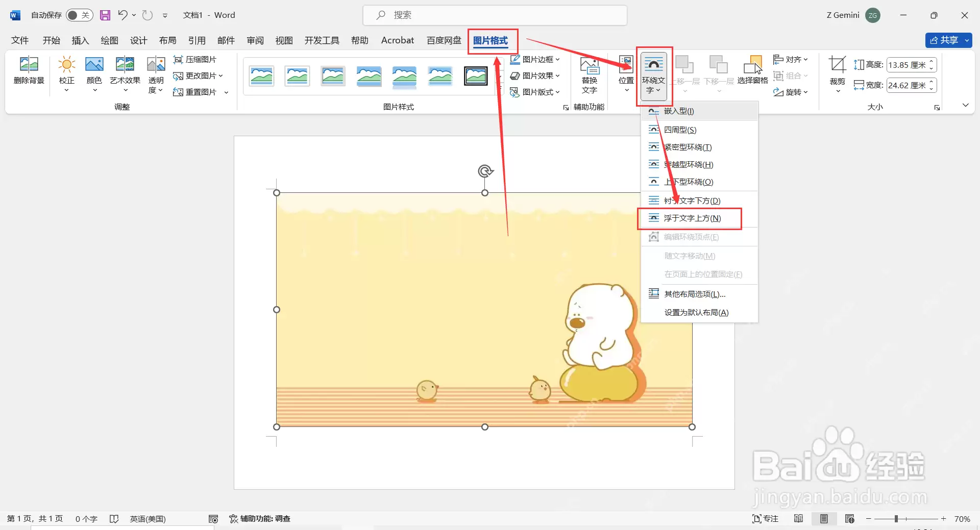Click the Share (共享) button
980x530 pixels.
944,40
